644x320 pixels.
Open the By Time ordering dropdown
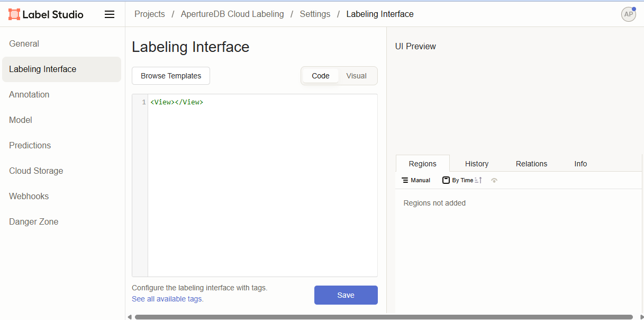458,180
